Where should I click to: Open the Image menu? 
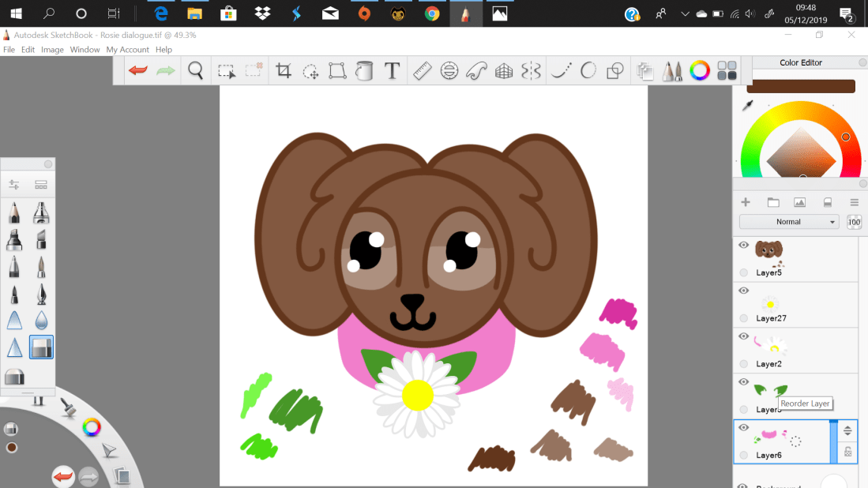pos(52,50)
